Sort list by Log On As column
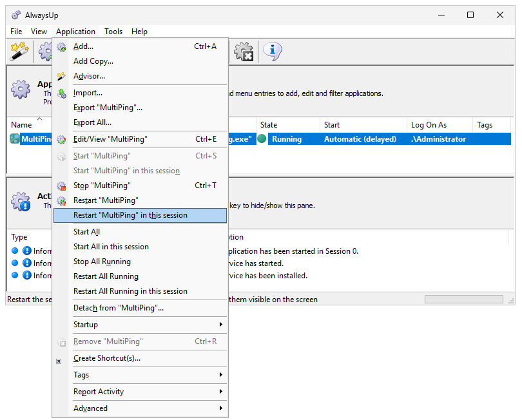This screenshot has width=522, height=420. click(x=440, y=125)
